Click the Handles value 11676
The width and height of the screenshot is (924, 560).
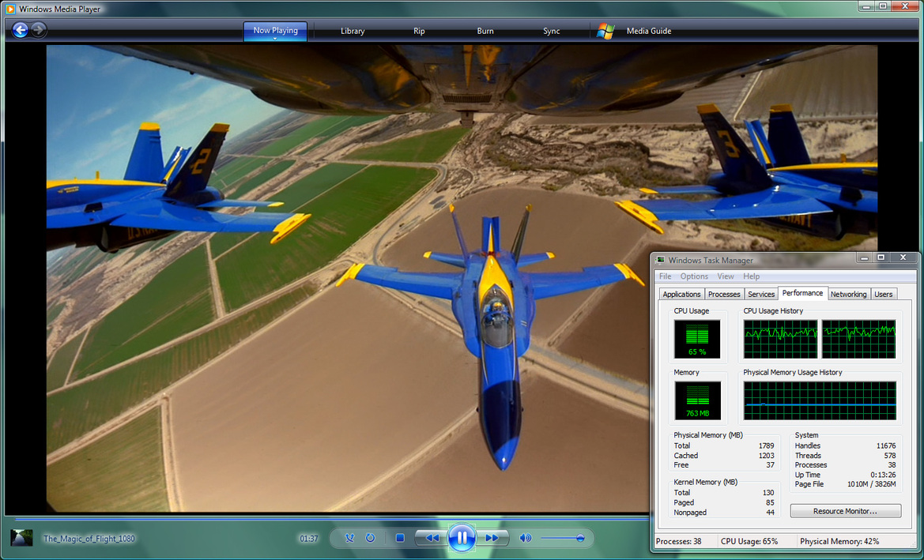[886, 445]
